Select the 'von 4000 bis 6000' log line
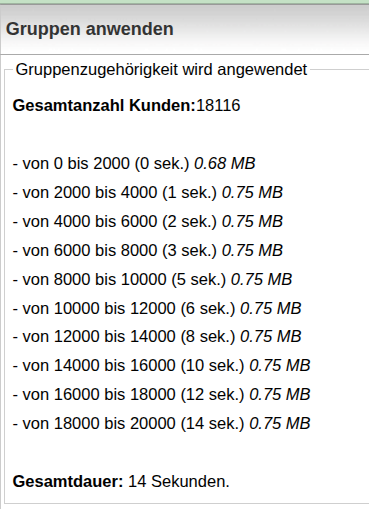 tap(148, 222)
